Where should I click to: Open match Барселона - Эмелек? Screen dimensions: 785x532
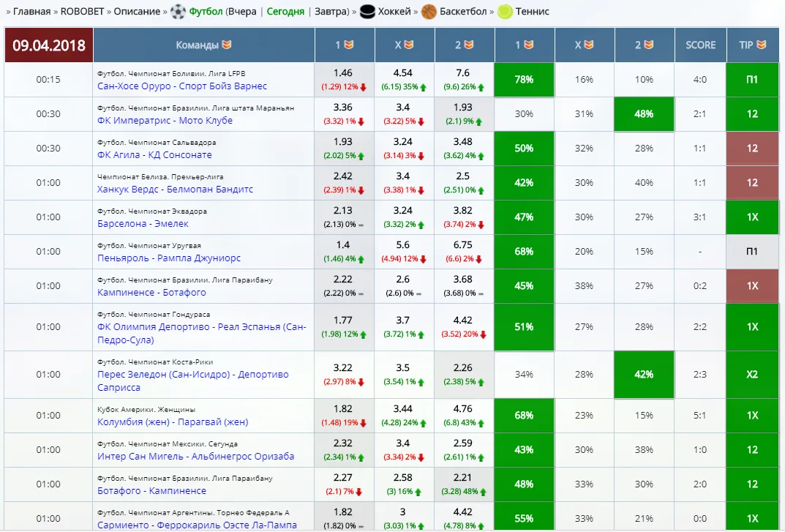(143, 223)
